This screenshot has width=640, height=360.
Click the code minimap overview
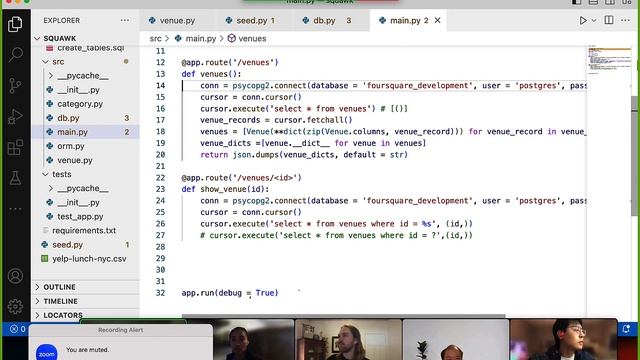tap(609, 60)
